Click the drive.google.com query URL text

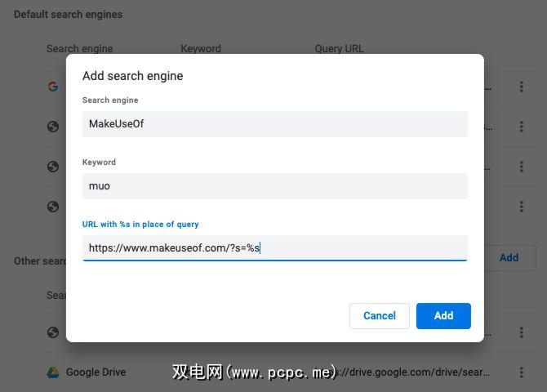[x=411, y=372]
